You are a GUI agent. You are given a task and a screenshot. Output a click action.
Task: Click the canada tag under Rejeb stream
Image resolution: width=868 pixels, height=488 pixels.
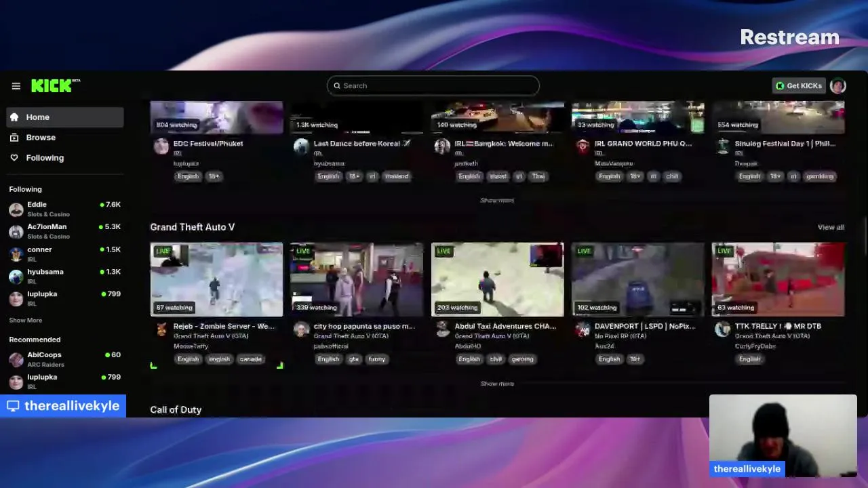point(250,359)
